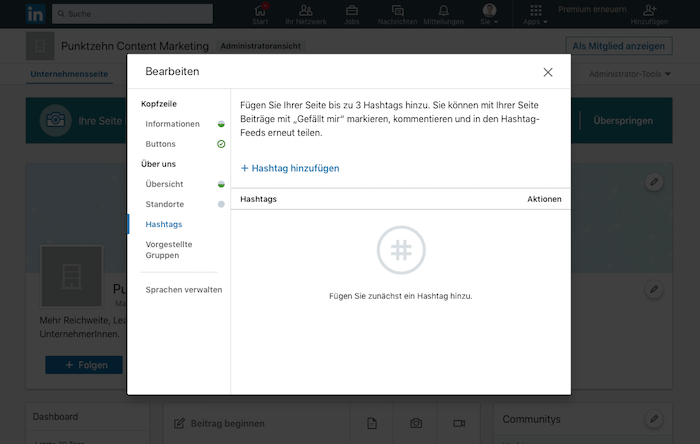700x444 pixels.
Task: Click the video icon in post box
Action: 459,423
